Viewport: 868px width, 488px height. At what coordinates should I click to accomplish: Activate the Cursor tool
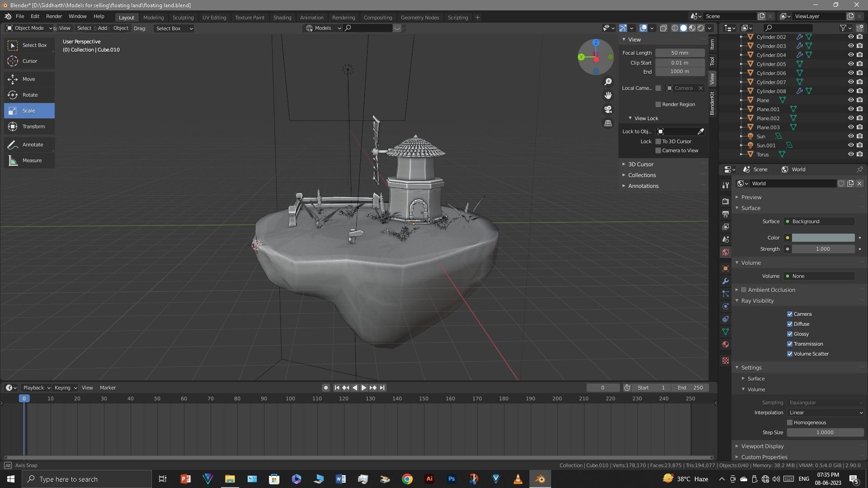click(x=29, y=61)
